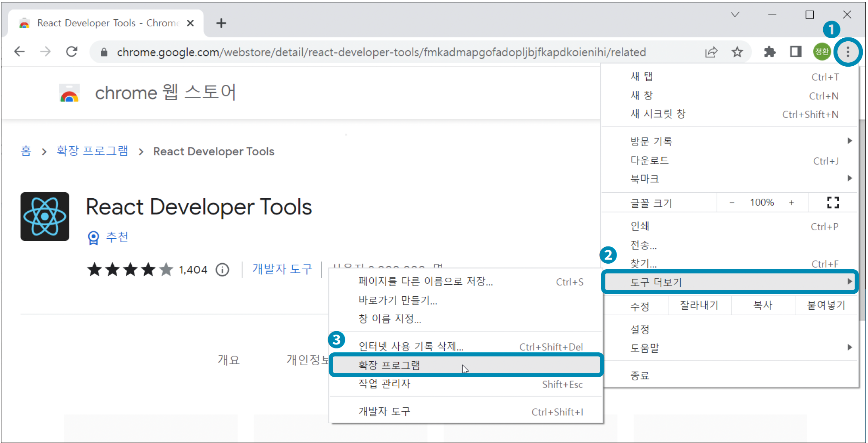Select 인쇄 menu item
The width and height of the screenshot is (868, 443).
730,226
